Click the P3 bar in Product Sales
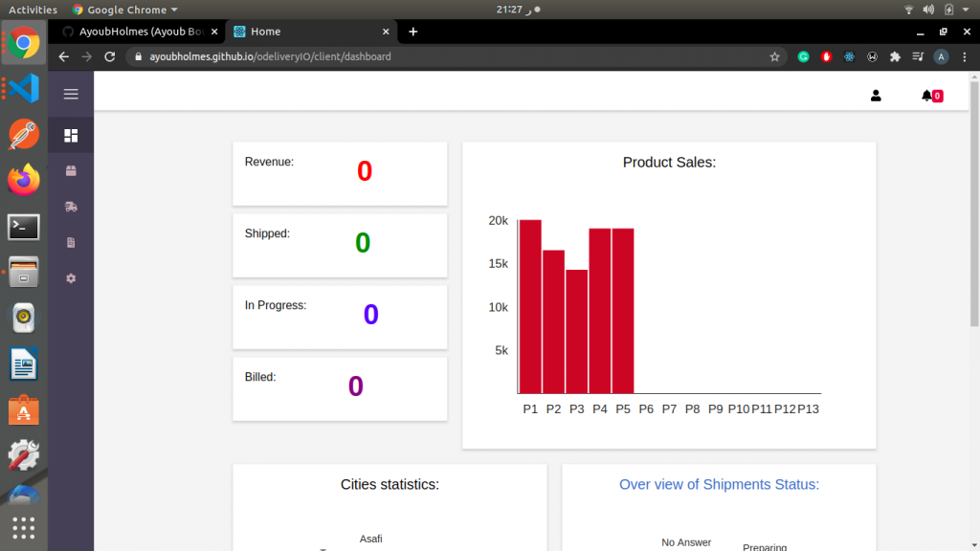 coord(577,332)
